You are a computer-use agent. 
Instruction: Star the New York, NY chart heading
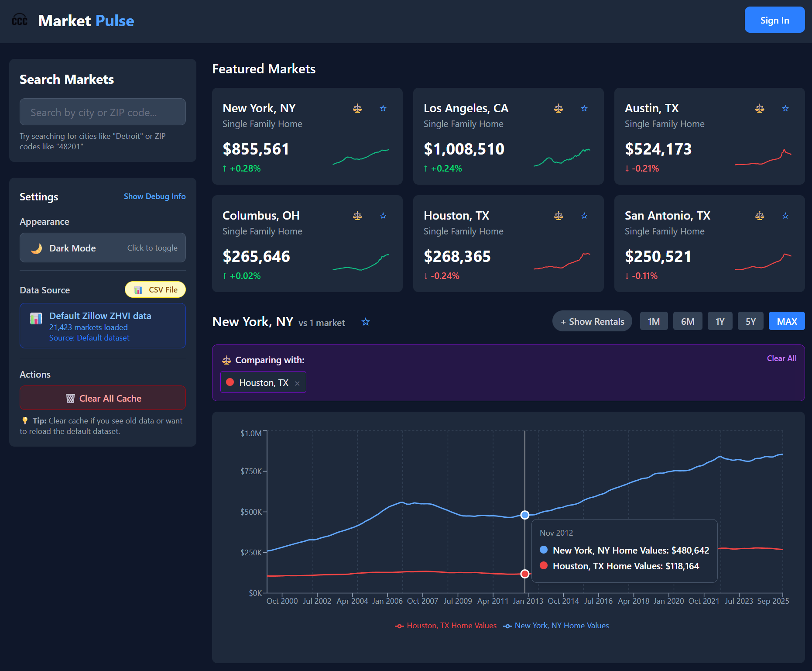click(366, 322)
